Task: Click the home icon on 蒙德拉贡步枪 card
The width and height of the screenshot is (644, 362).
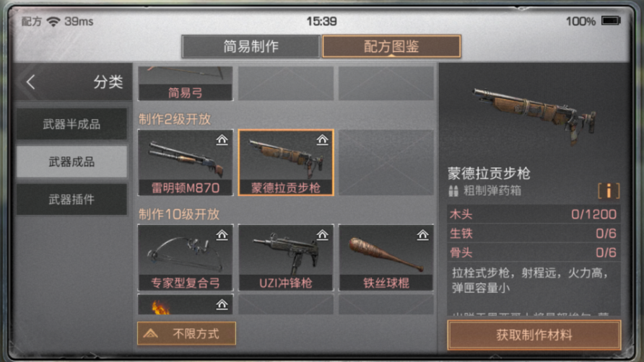Action: (x=323, y=140)
